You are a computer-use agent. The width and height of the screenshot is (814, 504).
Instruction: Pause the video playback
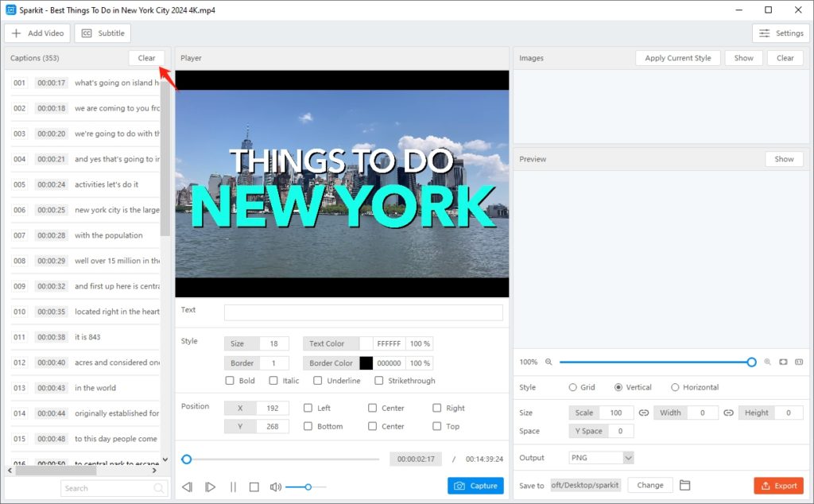point(233,487)
